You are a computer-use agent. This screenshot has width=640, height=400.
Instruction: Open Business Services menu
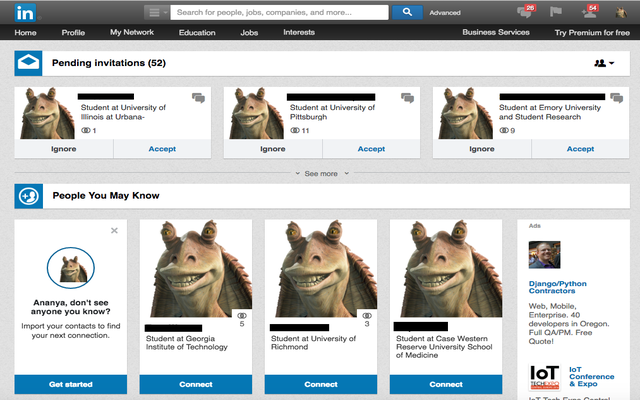click(x=496, y=32)
